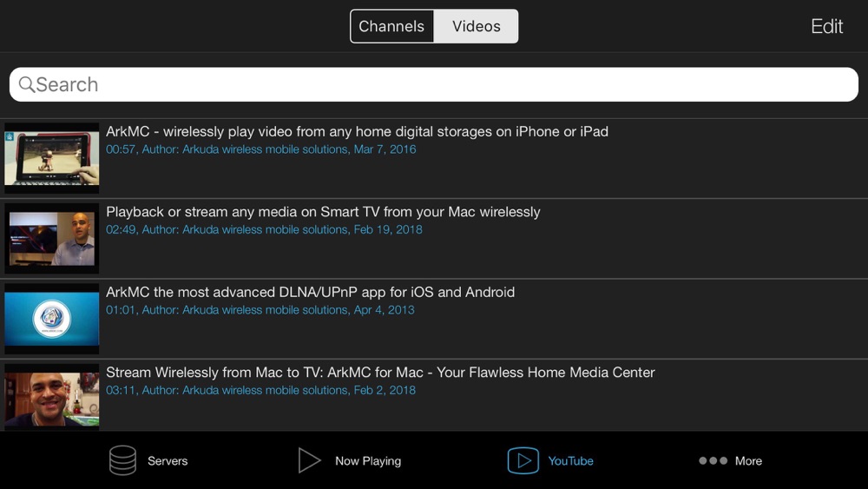Select 'ArkMC the most advanced DLNA/UPnP' title
The height and width of the screenshot is (489, 868).
point(310,292)
